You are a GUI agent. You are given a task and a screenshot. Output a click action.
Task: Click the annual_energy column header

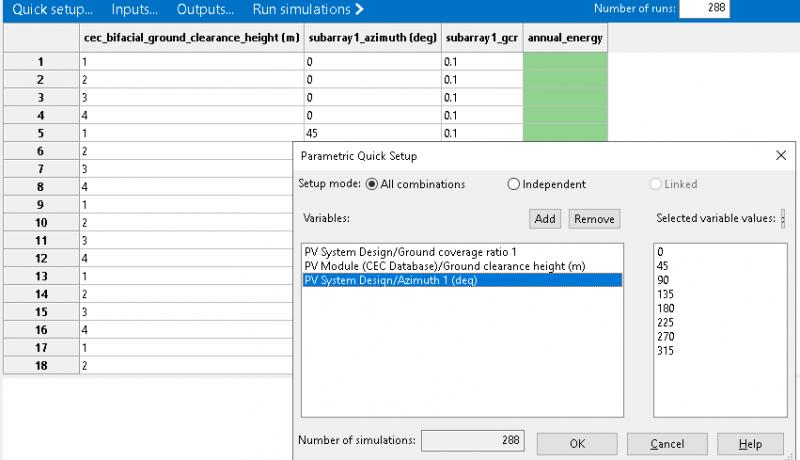point(565,37)
